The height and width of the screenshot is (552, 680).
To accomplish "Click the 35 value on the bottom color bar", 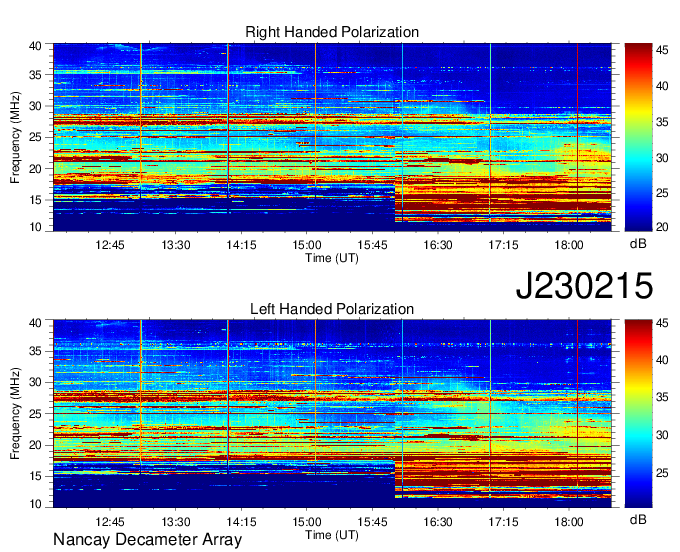I will (x=662, y=397).
